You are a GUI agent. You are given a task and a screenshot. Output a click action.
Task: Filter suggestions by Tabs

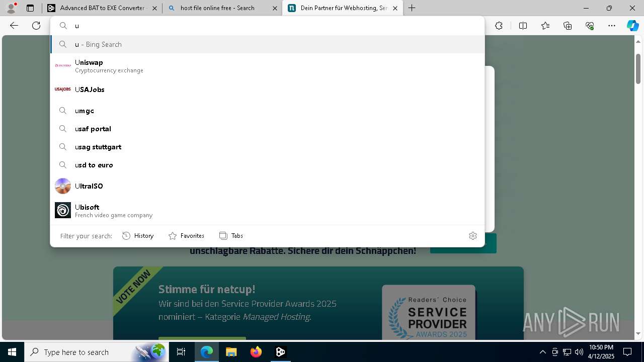click(x=231, y=236)
